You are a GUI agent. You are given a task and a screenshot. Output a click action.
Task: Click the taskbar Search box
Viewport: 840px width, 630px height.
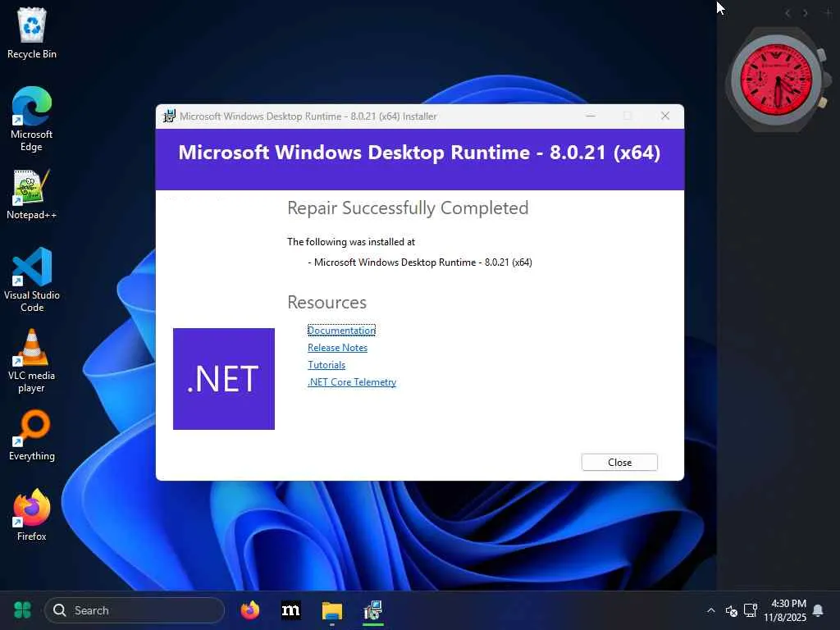tap(135, 610)
